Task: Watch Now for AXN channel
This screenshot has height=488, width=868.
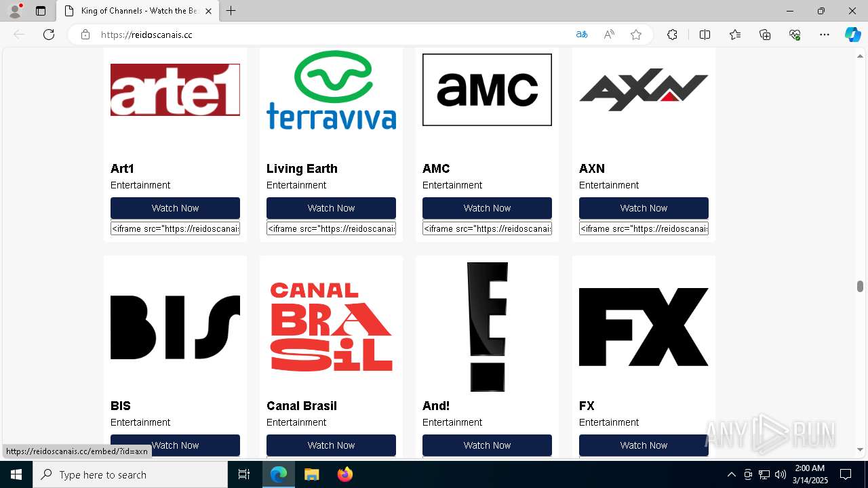Action: coord(644,208)
